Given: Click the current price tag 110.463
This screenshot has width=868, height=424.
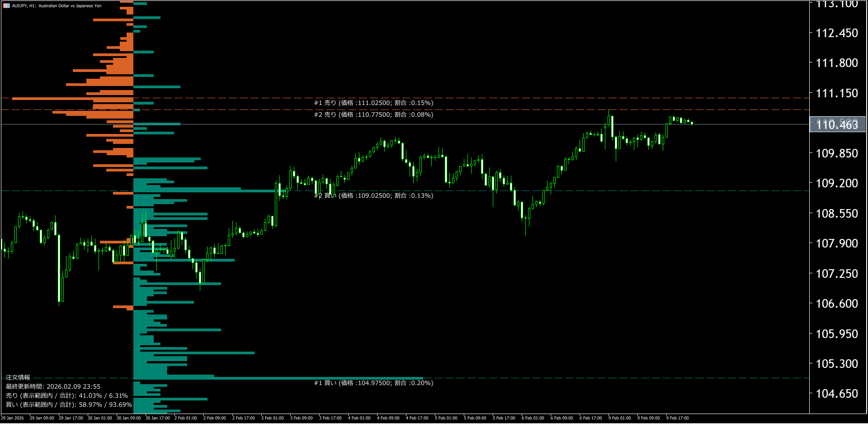Looking at the screenshot, I should [x=837, y=124].
